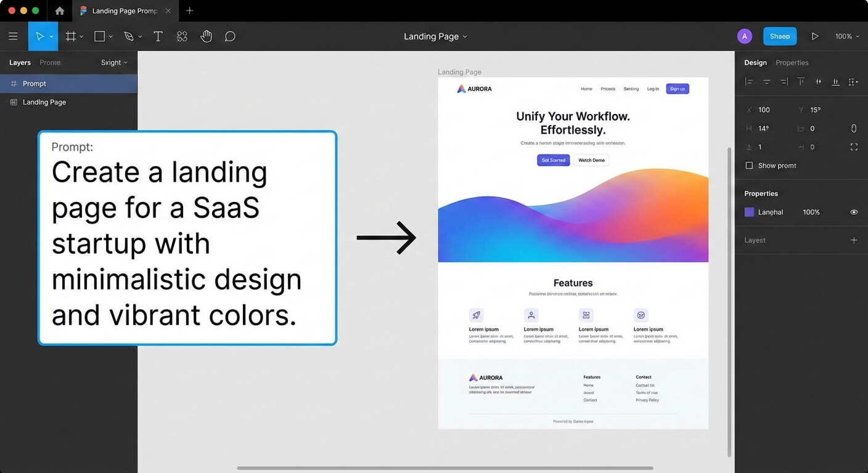Open the Layers panel tab
This screenshot has height=473, width=868.
(x=19, y=62)
